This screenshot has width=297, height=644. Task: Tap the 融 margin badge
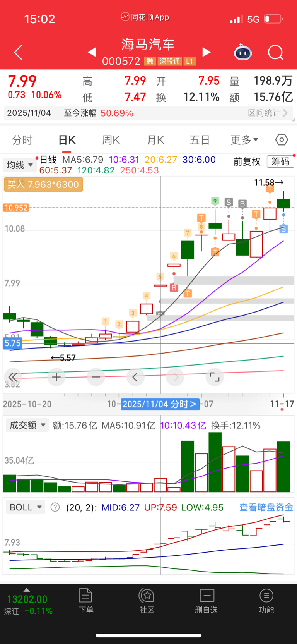[x=150, y=62]
